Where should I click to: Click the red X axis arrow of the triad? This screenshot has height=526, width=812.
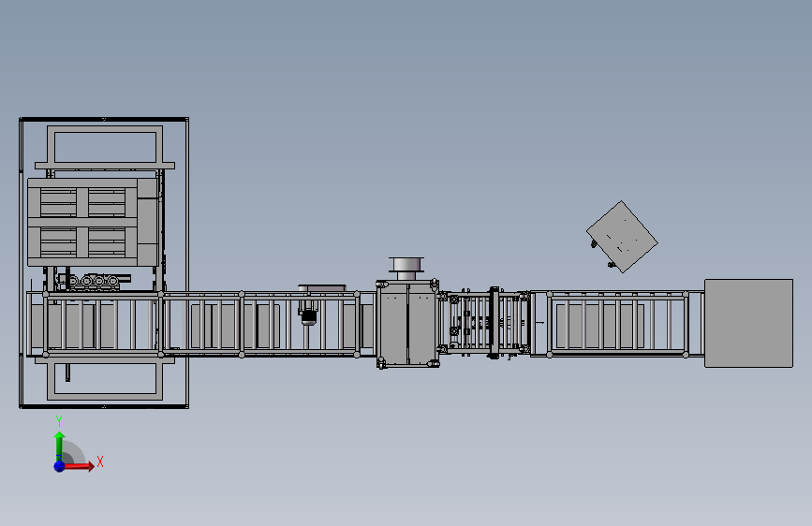coord(80,466)
